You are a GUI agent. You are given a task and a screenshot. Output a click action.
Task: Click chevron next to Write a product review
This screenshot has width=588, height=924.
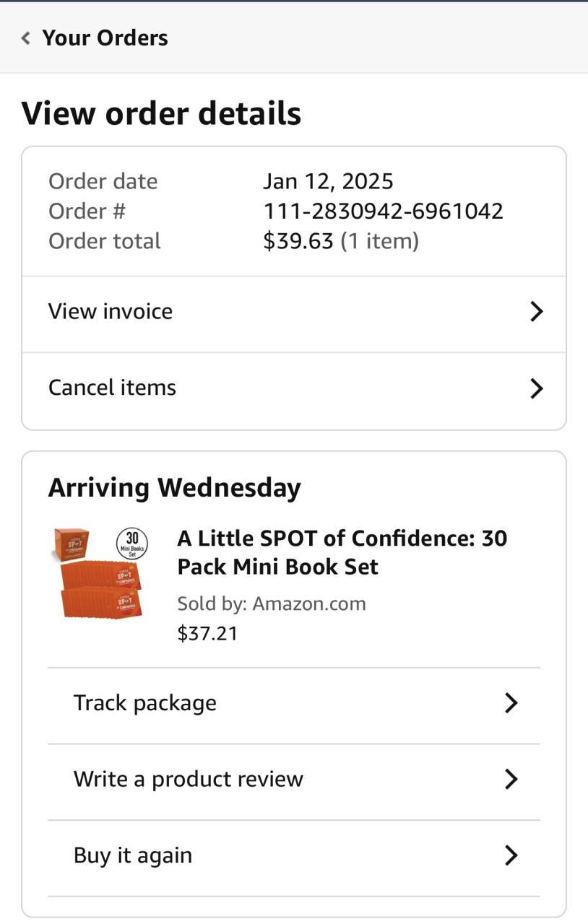tap(511, 780)
